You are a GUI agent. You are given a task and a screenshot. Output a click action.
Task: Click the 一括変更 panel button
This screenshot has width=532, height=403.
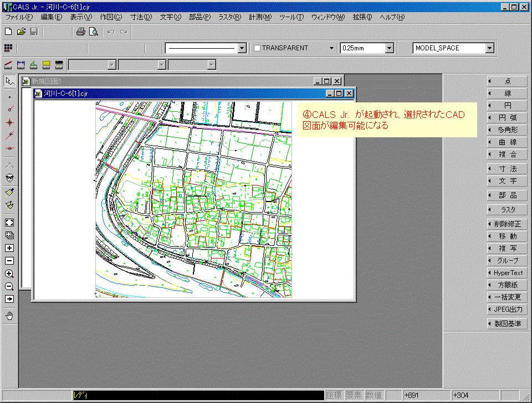pos(507,297)
